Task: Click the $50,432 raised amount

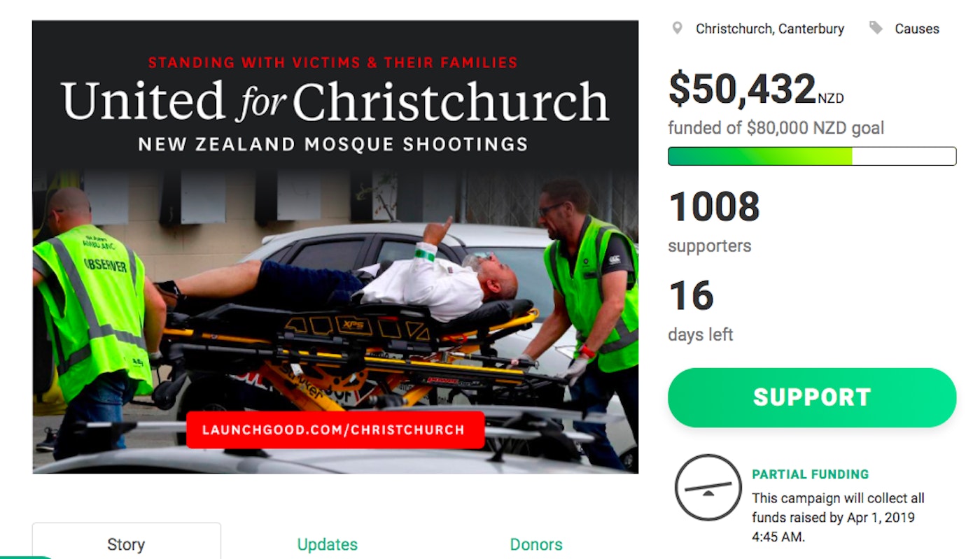Action: pos(756,90)
